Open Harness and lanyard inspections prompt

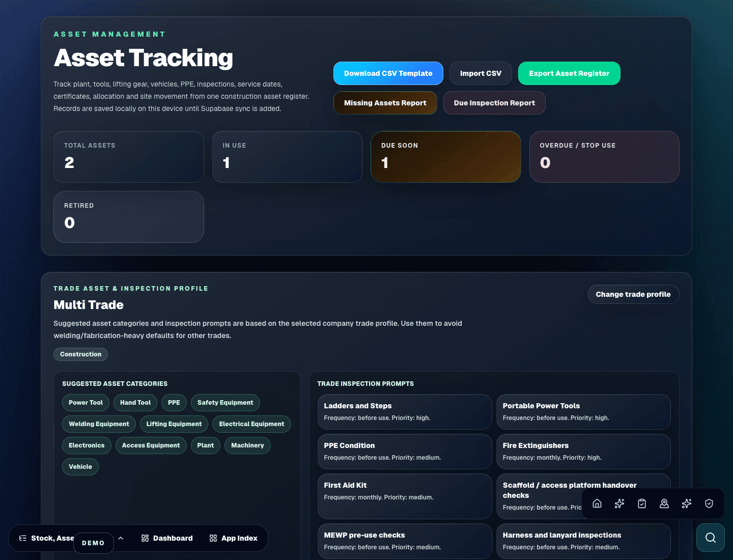pyautogui.click(x=583, y=541)
